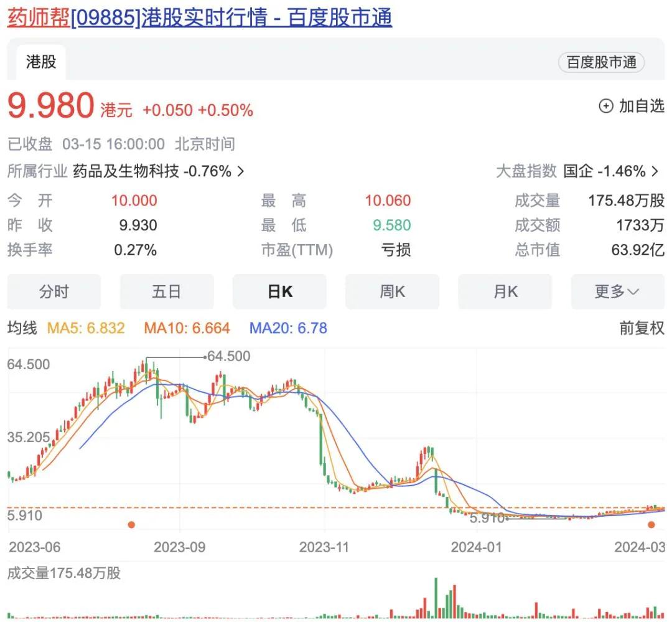Screen dimensions: 672x622
Task: Switch to the 五日 chart tab
Action: [x=167, y=291]
